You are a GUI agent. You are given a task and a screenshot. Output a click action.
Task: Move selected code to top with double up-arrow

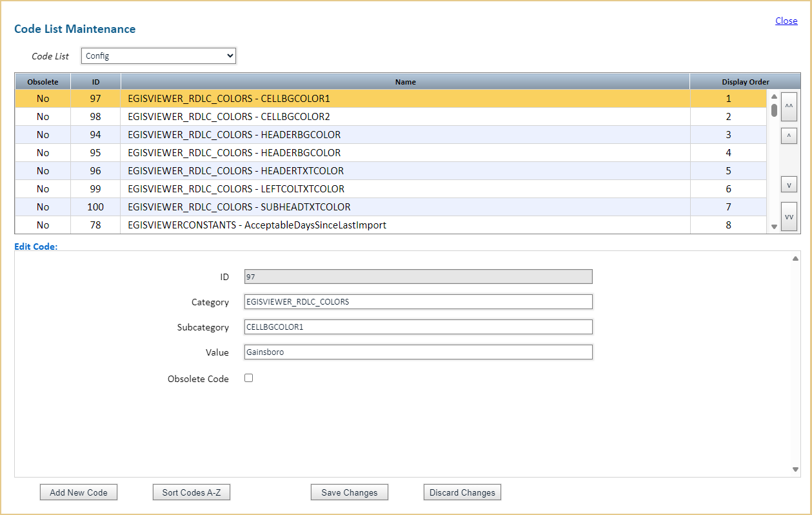[x=789, y=106]
